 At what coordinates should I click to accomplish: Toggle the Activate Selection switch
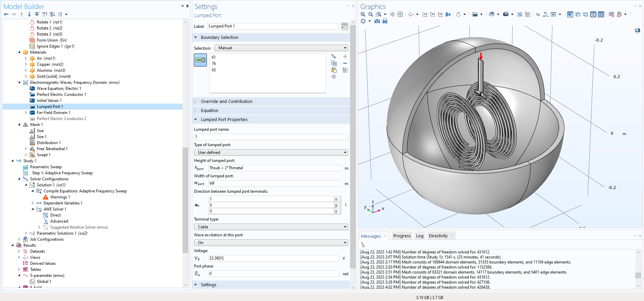(200, 60)
